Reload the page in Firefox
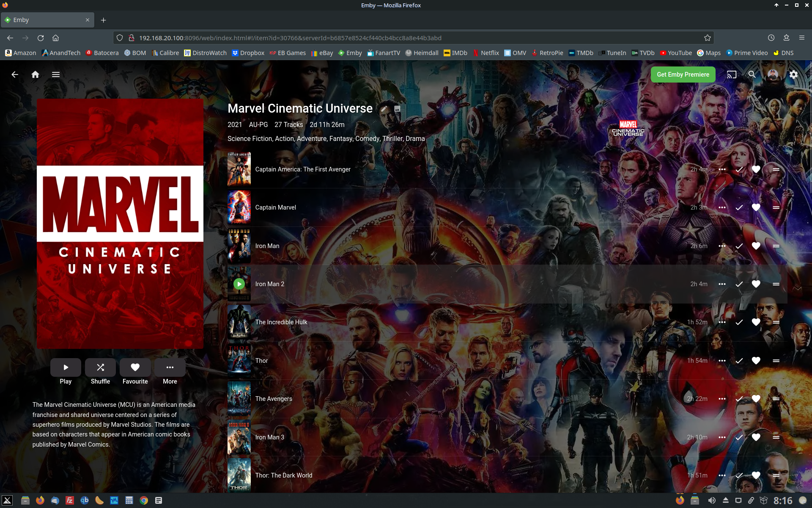812x508 pixels. coord(41,38)
